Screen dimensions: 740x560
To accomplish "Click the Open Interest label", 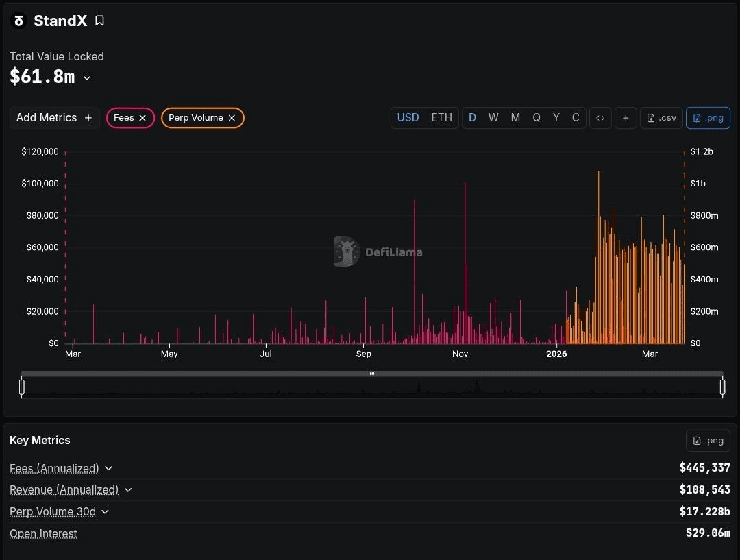I will coord(43,533).
